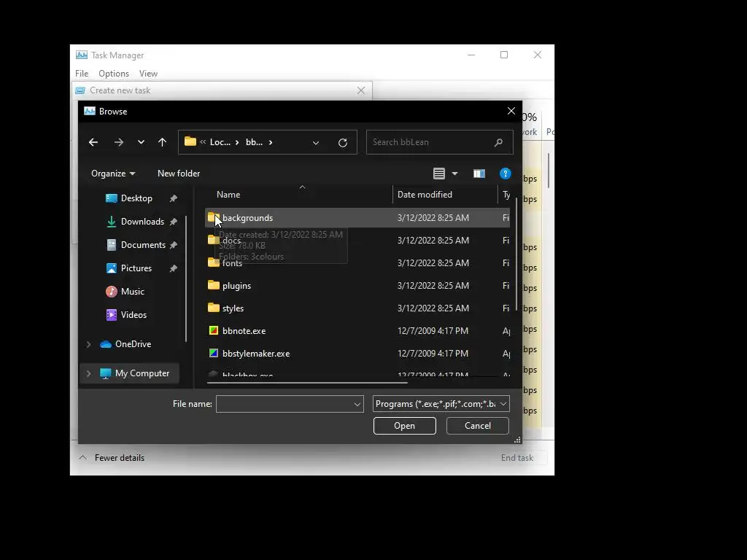Open help with the question mark icon
Image resolution: width=747 pixels, height=560 pixels.
tap(505, 174)
